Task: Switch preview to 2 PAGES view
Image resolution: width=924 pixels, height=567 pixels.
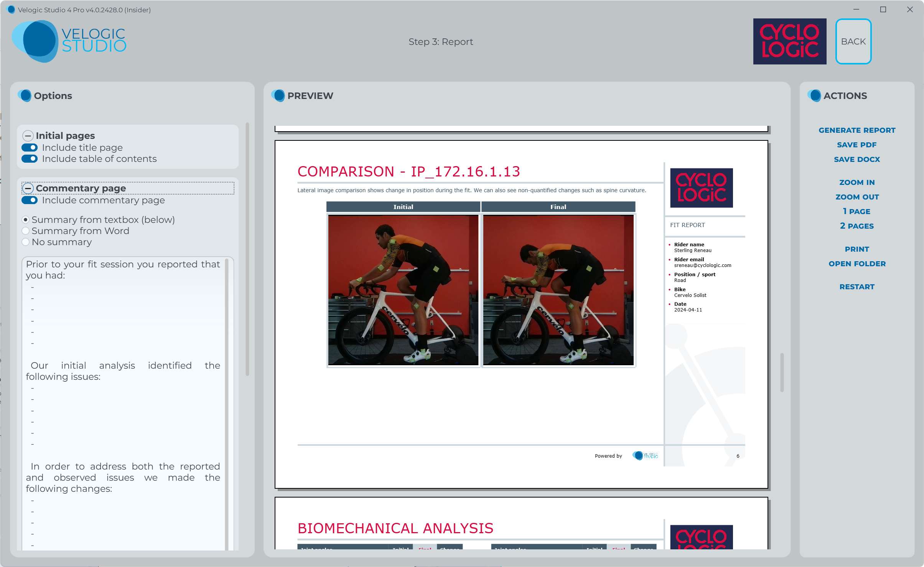Action: click(857, 226)
